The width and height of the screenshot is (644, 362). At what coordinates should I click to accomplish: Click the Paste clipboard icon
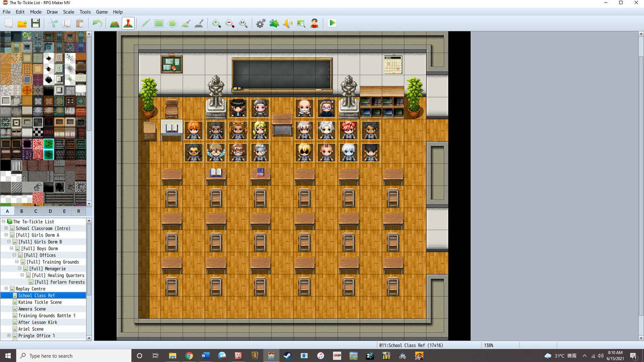click(x=79, y=23)
